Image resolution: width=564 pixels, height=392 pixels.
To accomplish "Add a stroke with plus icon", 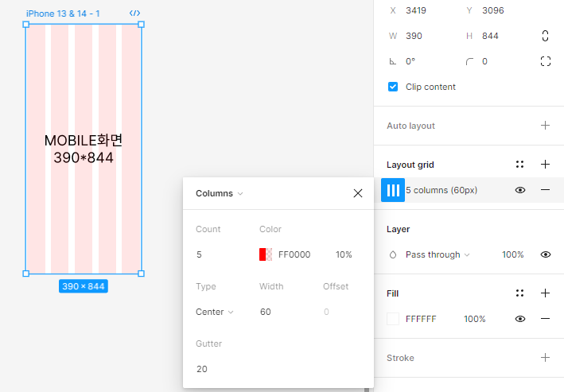I will click(x=545, y=358).
